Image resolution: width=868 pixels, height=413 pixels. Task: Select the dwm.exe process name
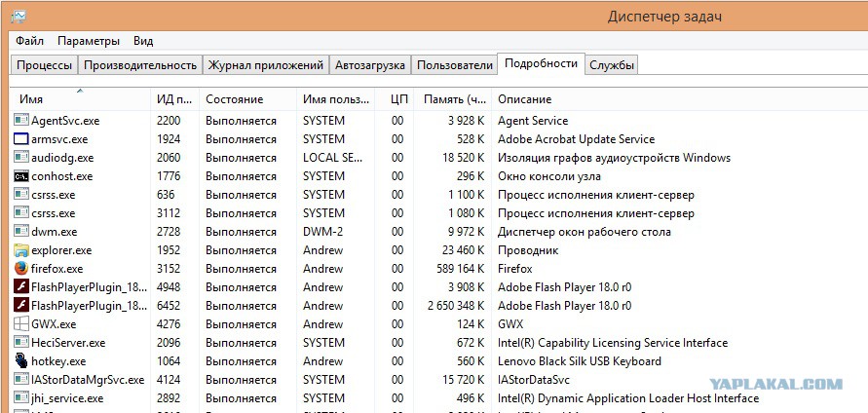pos(55,232)
